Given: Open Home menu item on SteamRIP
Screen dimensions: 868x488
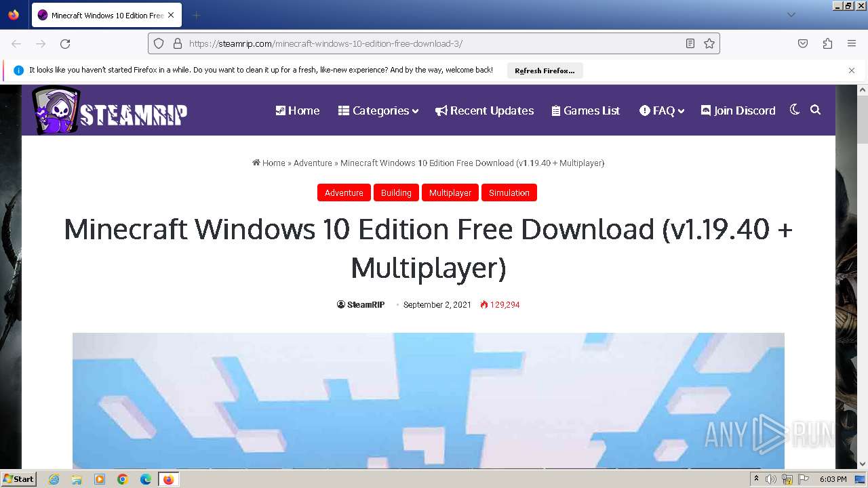Looking at the screenshot, I should pyautogui.click(x=297, y=110).
